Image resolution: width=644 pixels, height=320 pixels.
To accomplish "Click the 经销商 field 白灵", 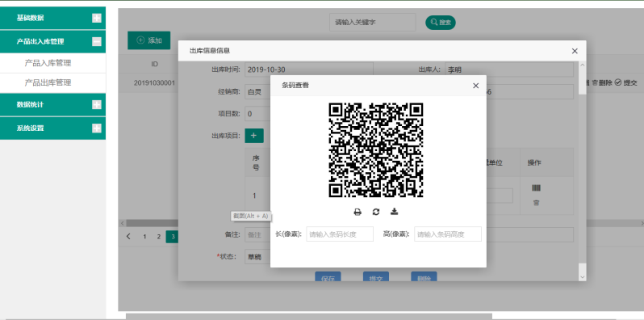I will point(257,92).
